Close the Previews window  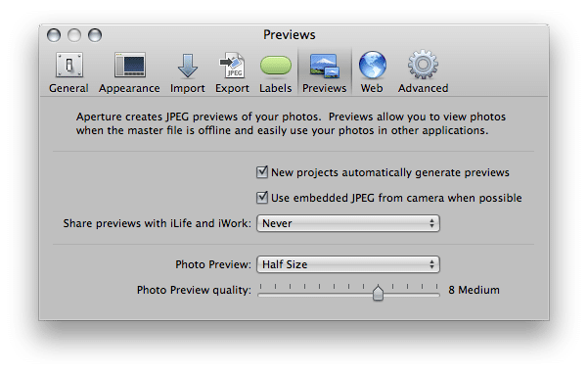click(54, 35)
